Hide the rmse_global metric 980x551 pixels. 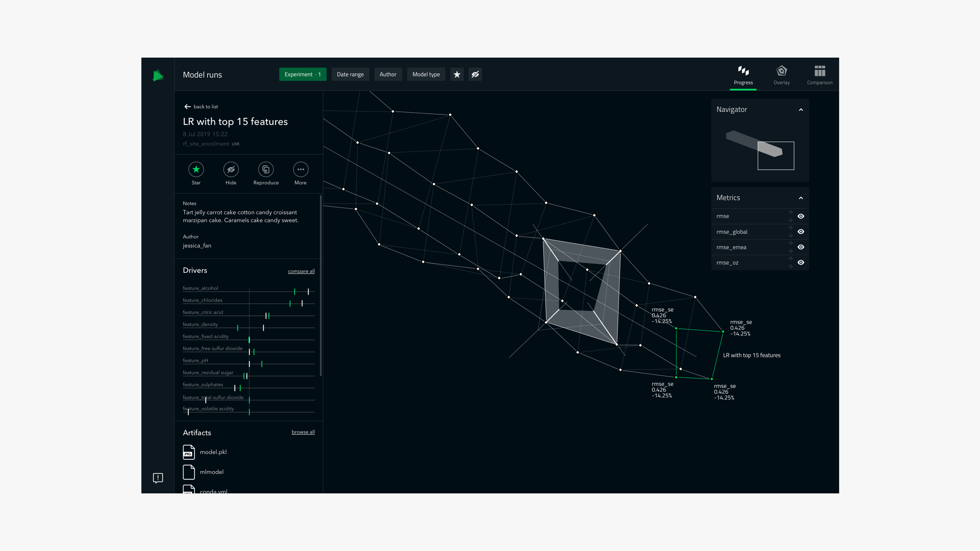pos(801,232)
